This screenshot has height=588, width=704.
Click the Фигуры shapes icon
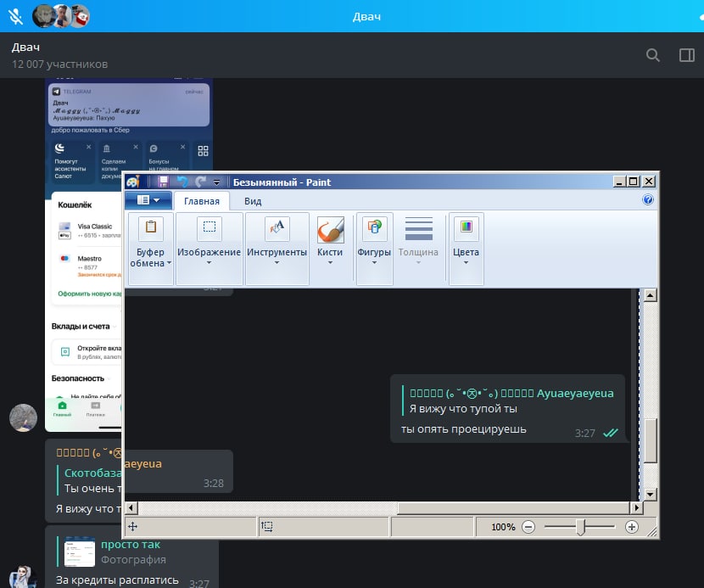click(374, 227)
